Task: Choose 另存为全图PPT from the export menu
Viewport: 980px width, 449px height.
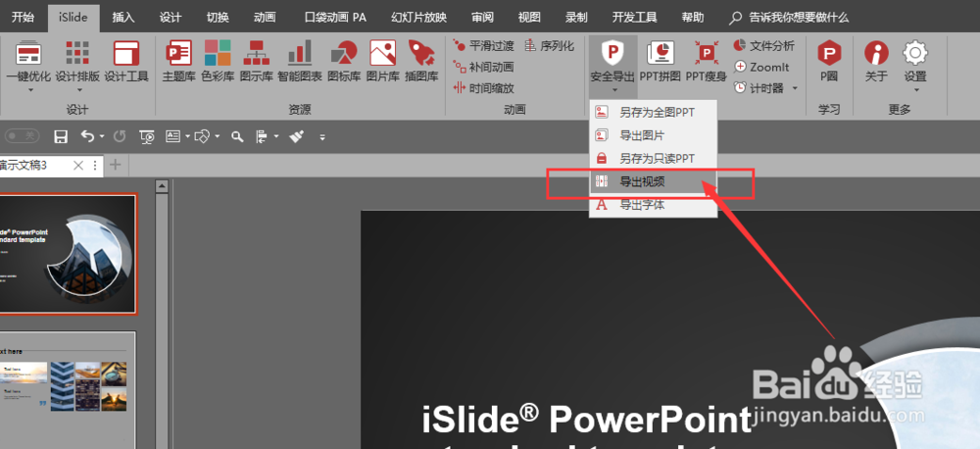Action: click(653, 113)
